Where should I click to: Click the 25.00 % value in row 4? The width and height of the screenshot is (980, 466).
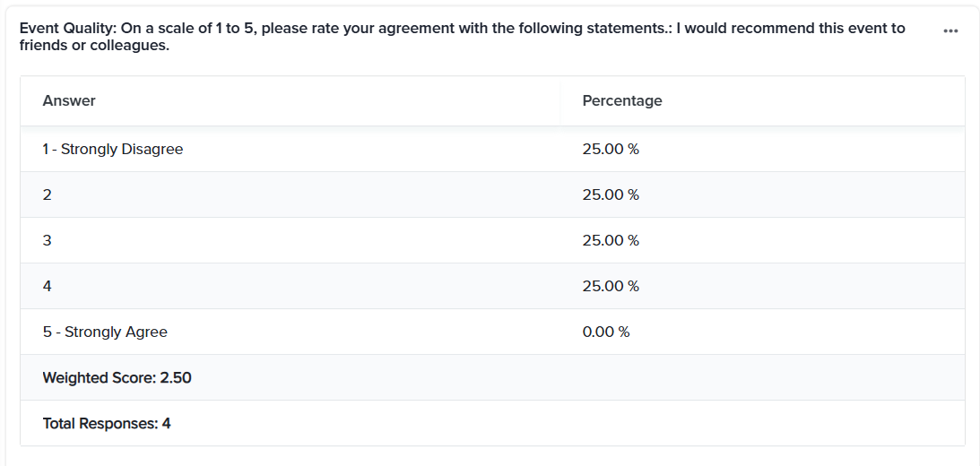click(x=611, y=286)
